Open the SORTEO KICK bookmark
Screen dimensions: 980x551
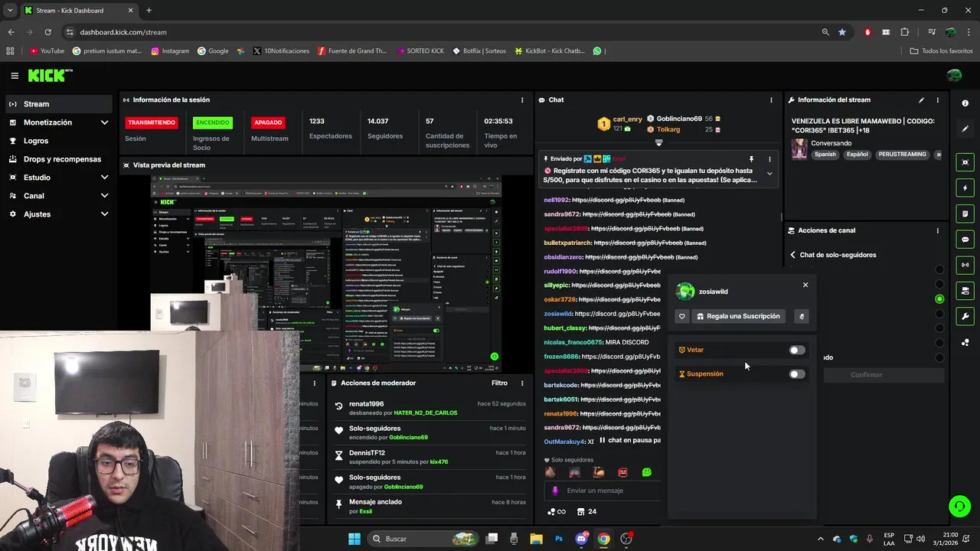tap(420, 51)
